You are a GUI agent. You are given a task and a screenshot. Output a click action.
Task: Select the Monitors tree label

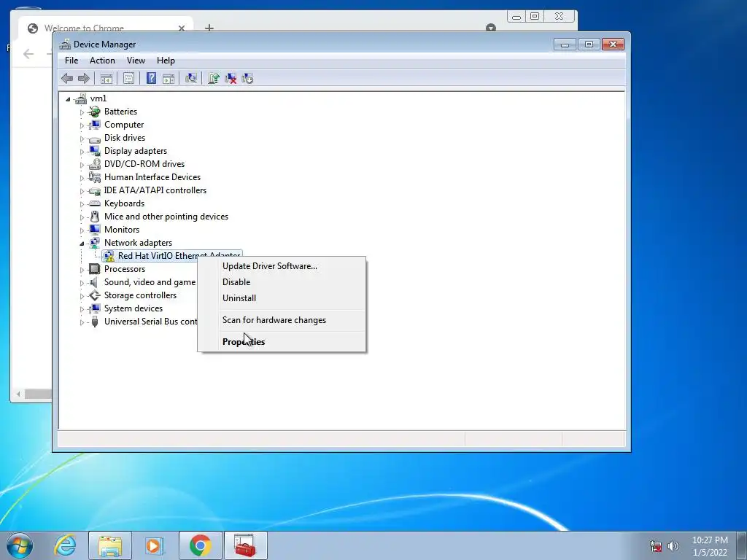click(122, 230)
